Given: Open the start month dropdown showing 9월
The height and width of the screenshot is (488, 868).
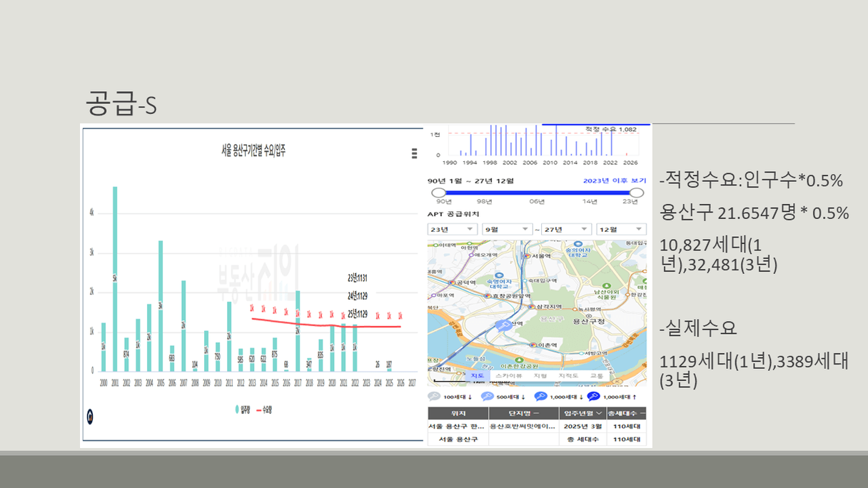Looking at the screenshot, I should click(507, 229).
